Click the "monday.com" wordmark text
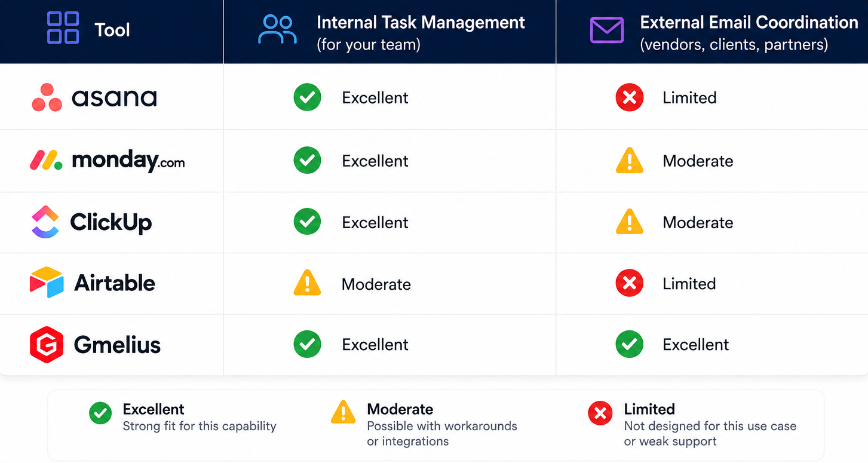This screenshot has height=463, width=868. (128, 160)
